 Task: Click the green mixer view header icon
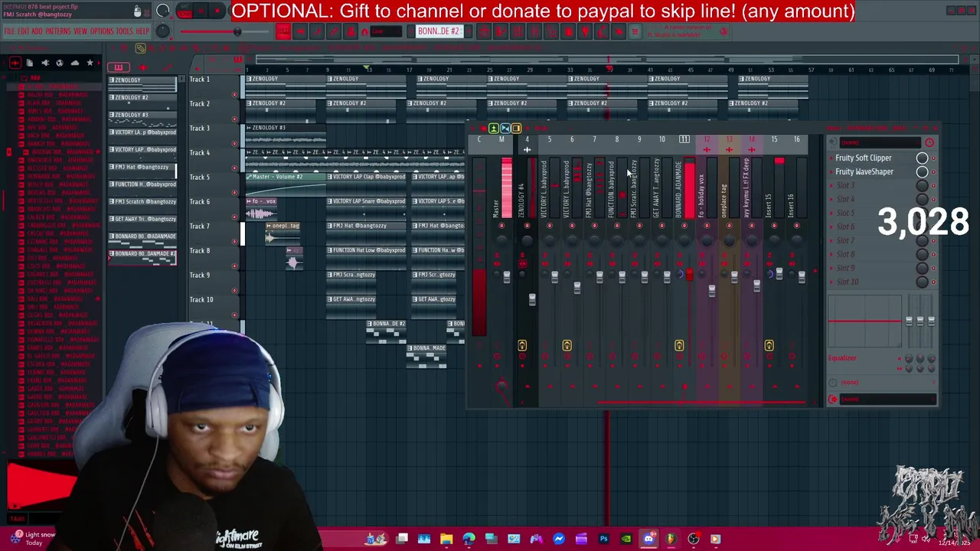point(494,128)
